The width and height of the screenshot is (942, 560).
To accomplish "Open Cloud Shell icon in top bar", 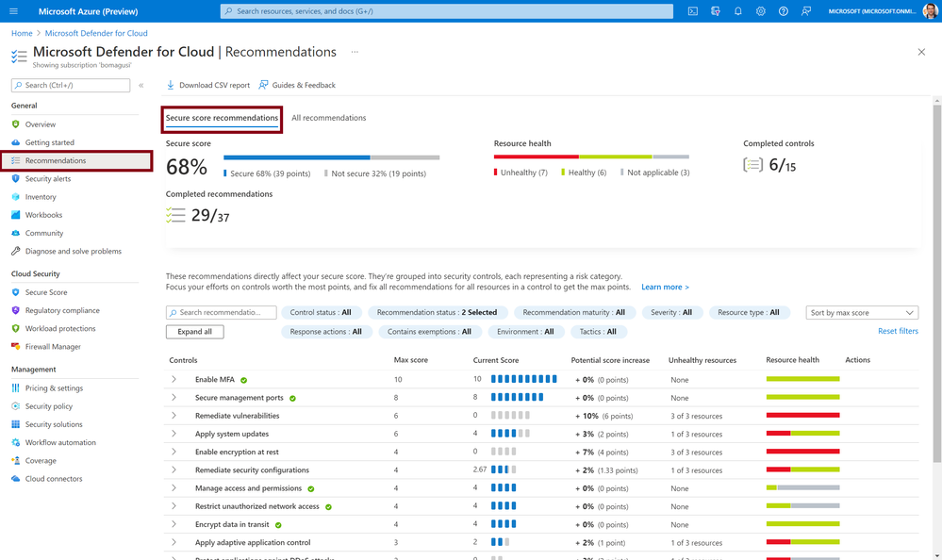I will 693,10.
